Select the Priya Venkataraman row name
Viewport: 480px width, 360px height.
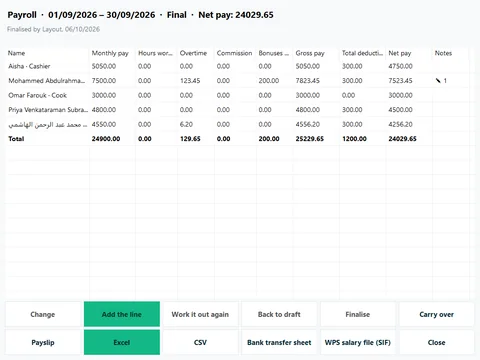tap(48, 110)
